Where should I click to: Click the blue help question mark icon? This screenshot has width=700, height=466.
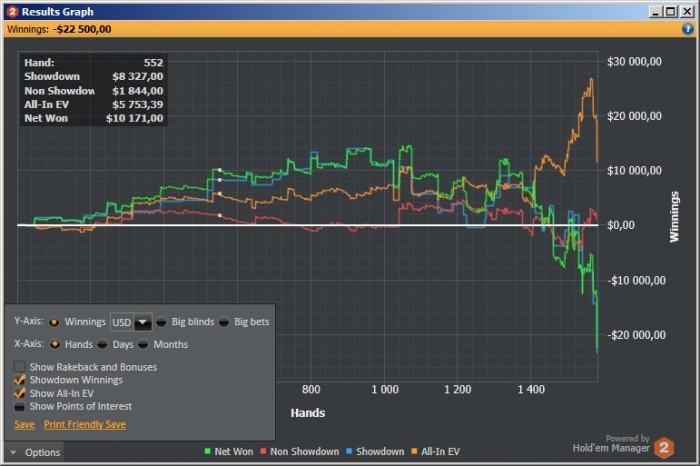(x=688, y=29)
